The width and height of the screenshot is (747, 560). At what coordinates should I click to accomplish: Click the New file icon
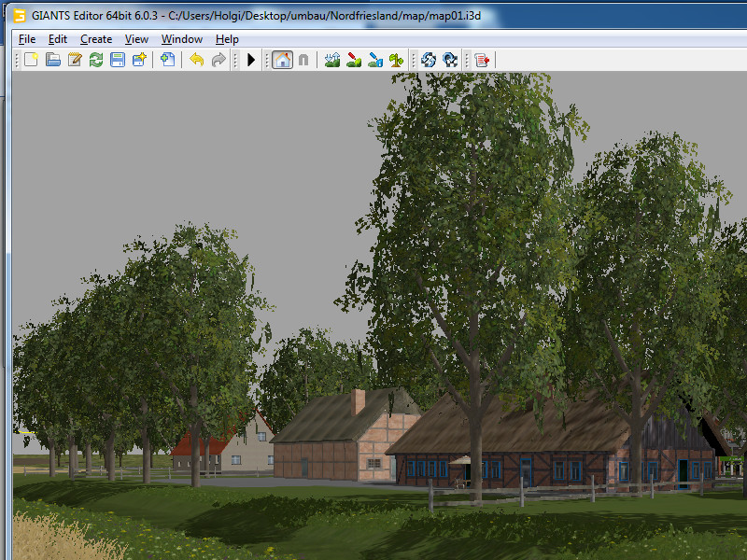click(x=31, y=60)
